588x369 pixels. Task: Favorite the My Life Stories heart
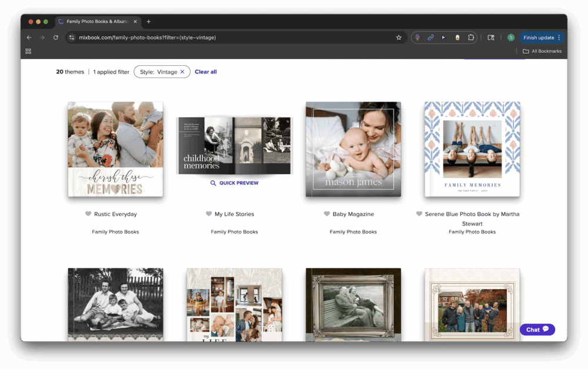tap(209, 214)
